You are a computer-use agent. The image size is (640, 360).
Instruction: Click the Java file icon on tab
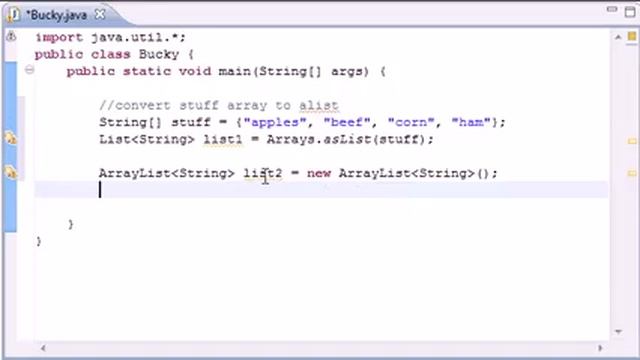(14, 15)
